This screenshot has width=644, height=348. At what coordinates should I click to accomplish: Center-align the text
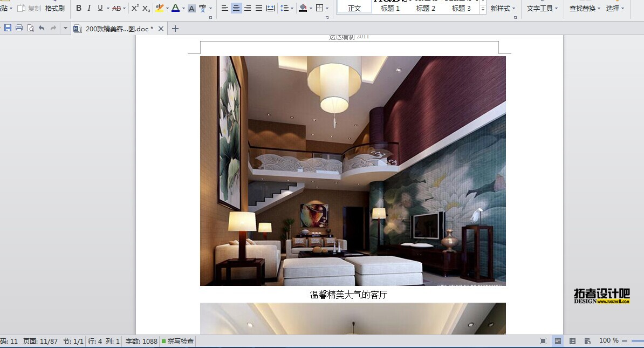point(236,8)
